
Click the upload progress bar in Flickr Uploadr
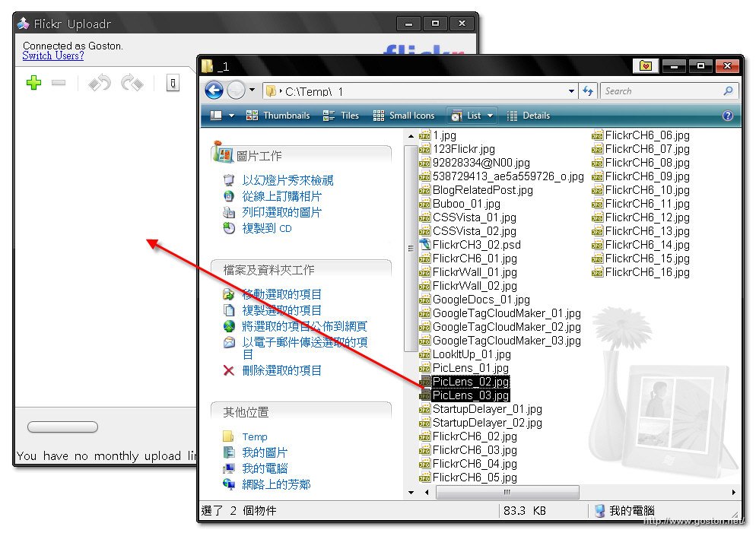pos(62,427)
